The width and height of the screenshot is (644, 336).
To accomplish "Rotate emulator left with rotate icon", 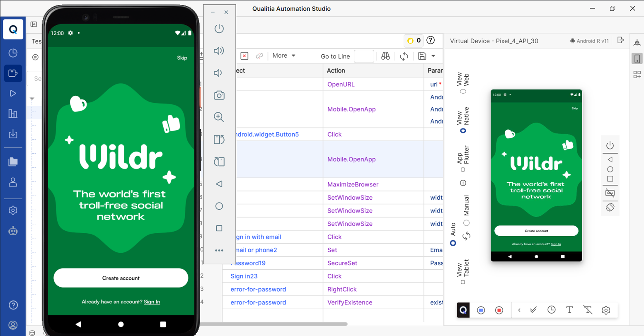I will point(219,140).
